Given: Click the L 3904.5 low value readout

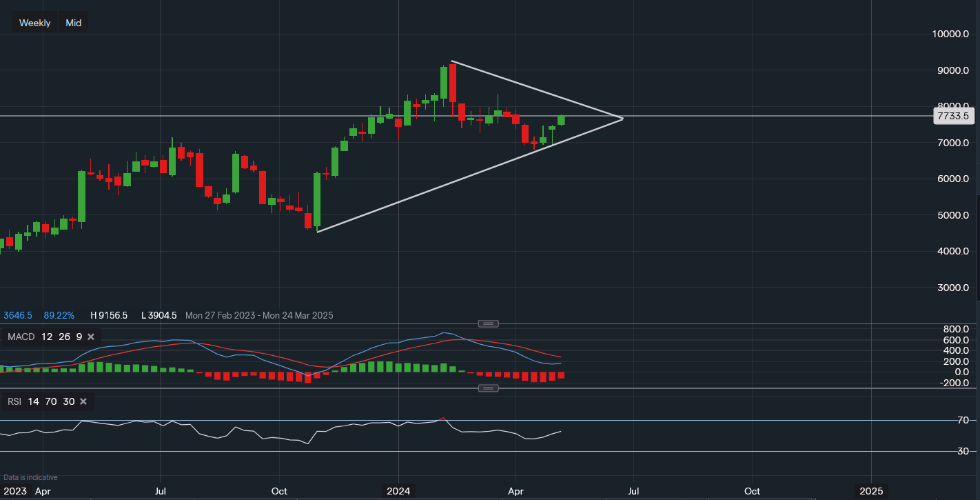Looking at the screenshot, I should click(x=159, y=315).
